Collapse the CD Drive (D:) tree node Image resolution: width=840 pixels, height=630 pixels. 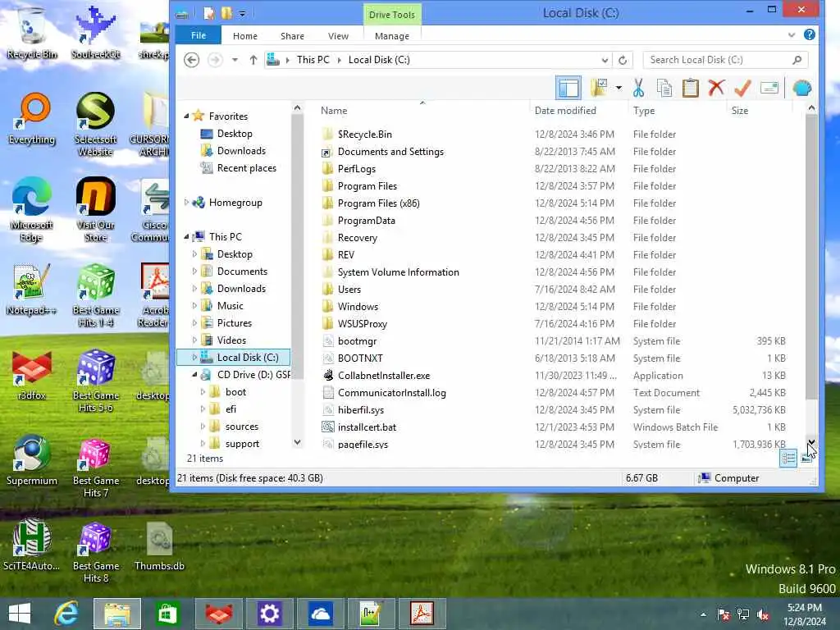click(194, 374)
